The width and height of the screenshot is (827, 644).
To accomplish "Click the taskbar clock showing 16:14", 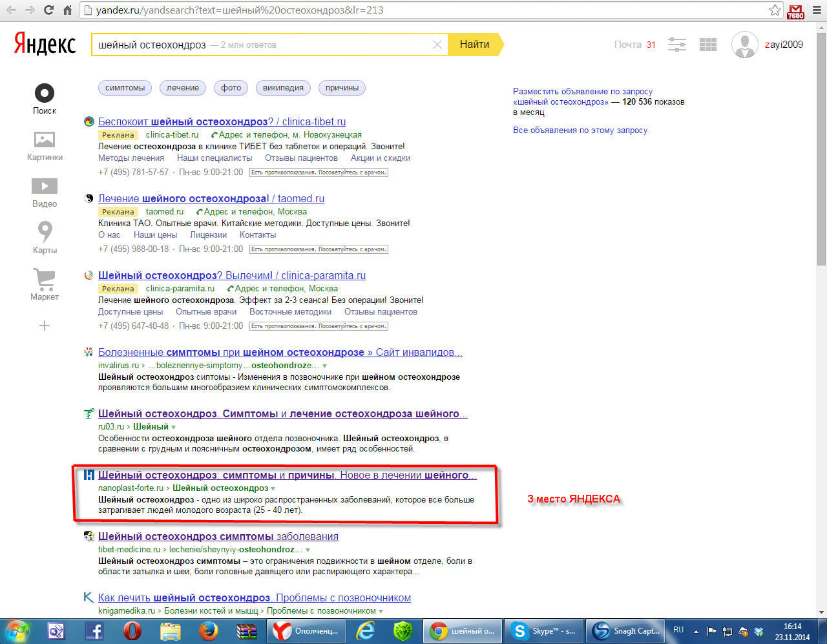I will coord(792,631).
